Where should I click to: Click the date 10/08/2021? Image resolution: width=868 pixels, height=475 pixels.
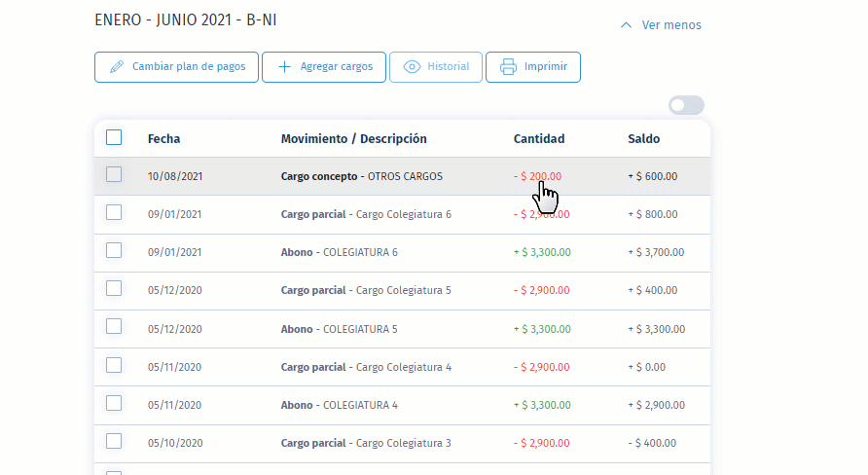pos(175,176)
